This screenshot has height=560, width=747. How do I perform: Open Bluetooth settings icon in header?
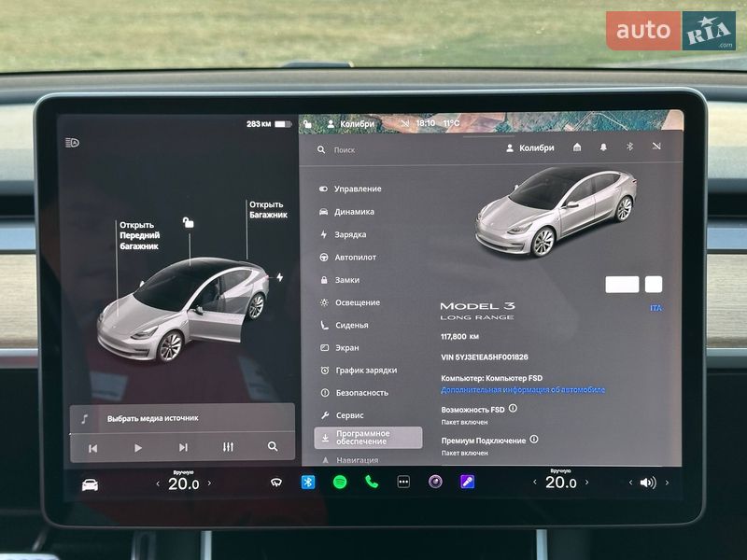click(x=629, y=147)
